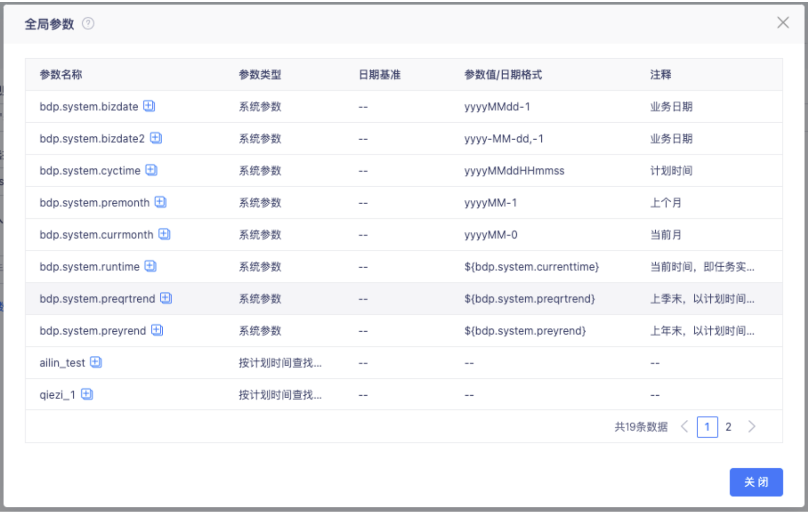Click copy icon next to bdp.system.preyrend

tap(157, 330)
